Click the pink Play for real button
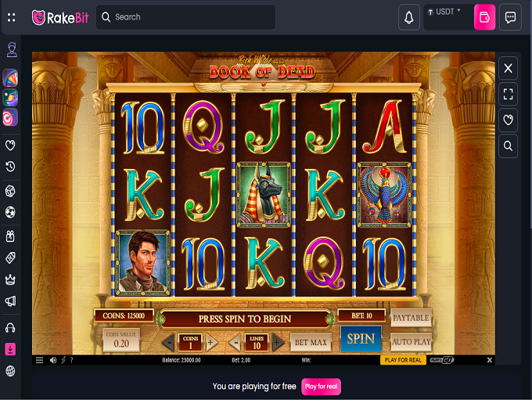Image resolution: width=532 pixels, height=400 pixels. [321, 387]
